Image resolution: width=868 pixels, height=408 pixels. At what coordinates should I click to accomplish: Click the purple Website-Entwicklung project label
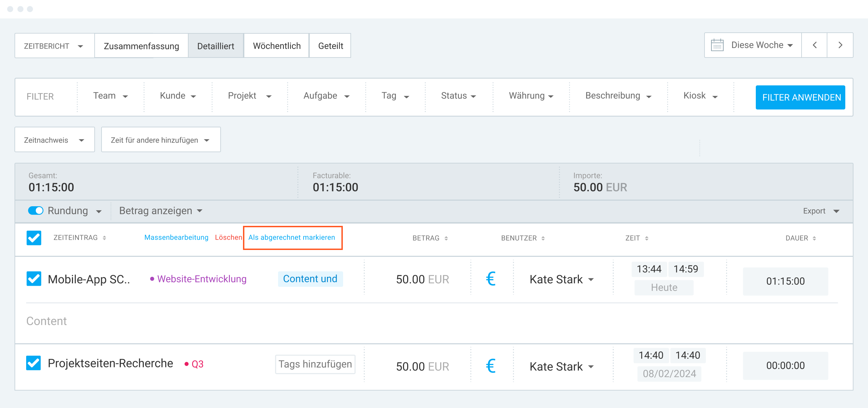click(x=202, y=279)
